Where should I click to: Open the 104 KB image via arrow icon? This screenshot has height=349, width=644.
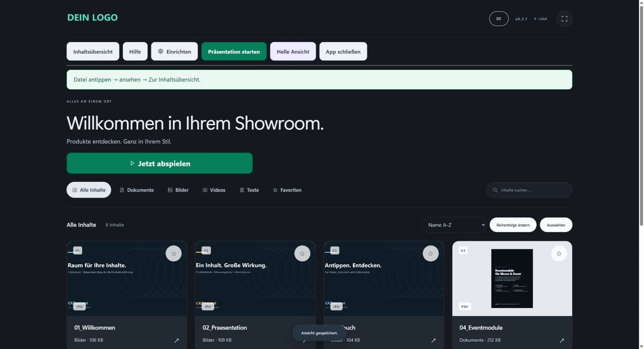[433, 340]
